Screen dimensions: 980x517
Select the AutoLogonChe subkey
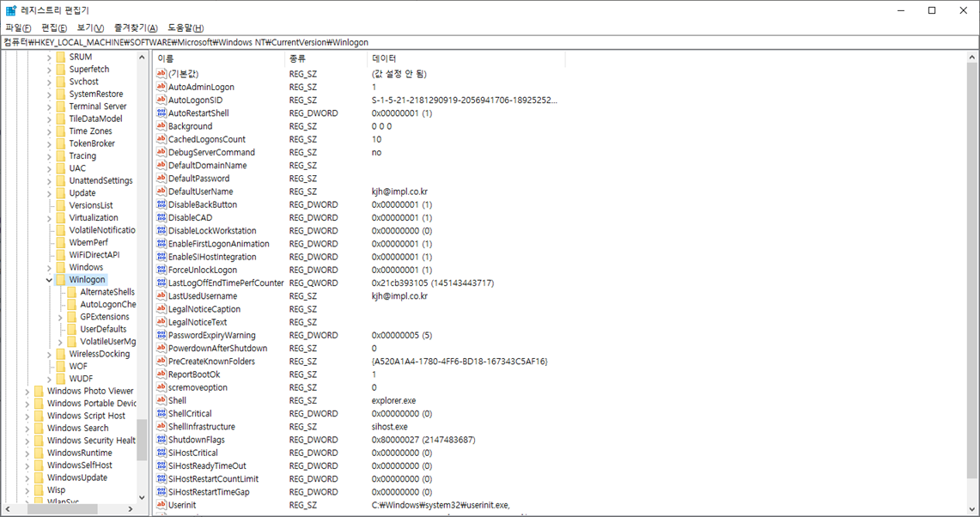108,305
